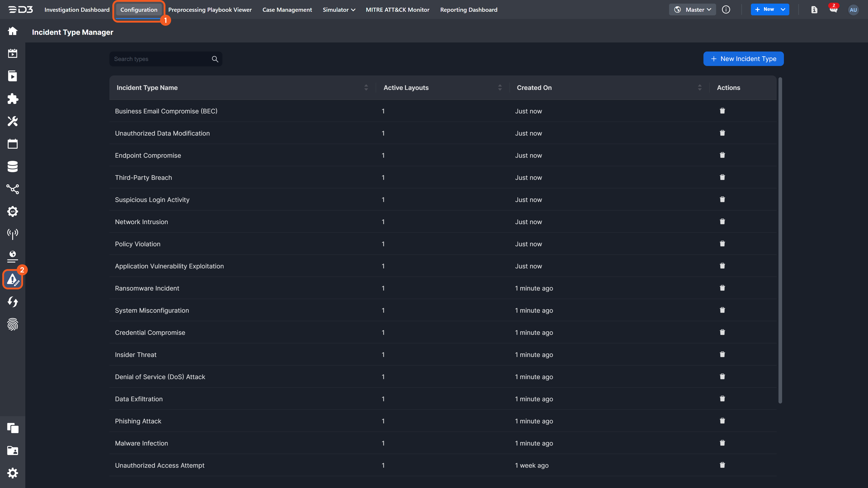Switch to Case Management tab
The height and width of the screenshot is (488, 868).
click(x=287, y=10)
